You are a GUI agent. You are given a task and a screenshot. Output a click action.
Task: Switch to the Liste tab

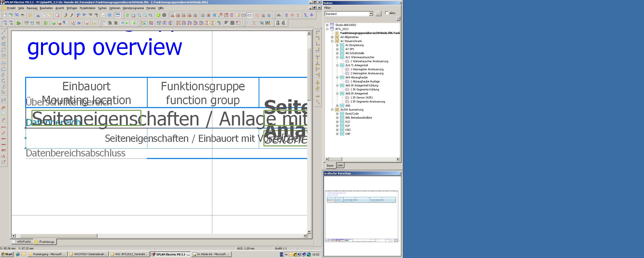(x=340, y=165)
